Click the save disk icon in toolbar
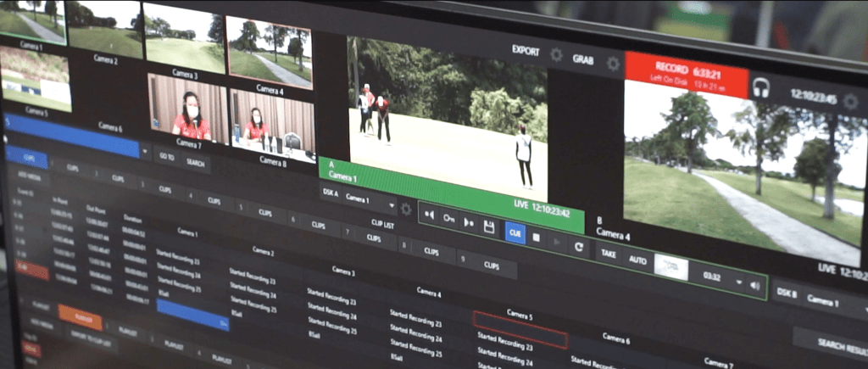 point(489,226)
